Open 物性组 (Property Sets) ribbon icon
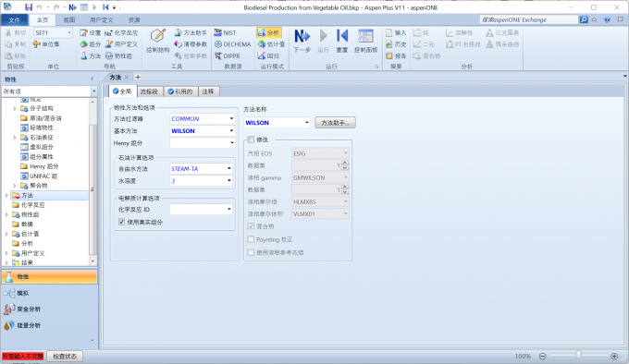This screenshot has height=364, width=629. tap(118, 56)
